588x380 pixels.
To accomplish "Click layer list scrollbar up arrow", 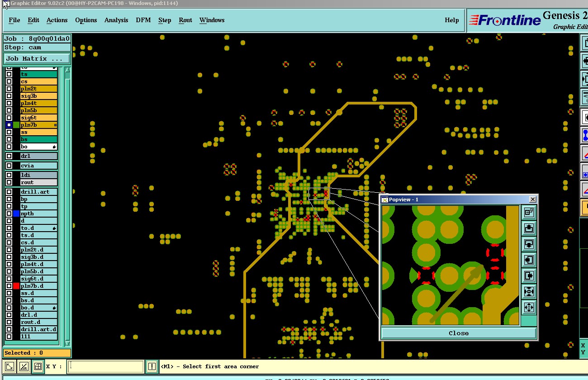I will [67, 70].
